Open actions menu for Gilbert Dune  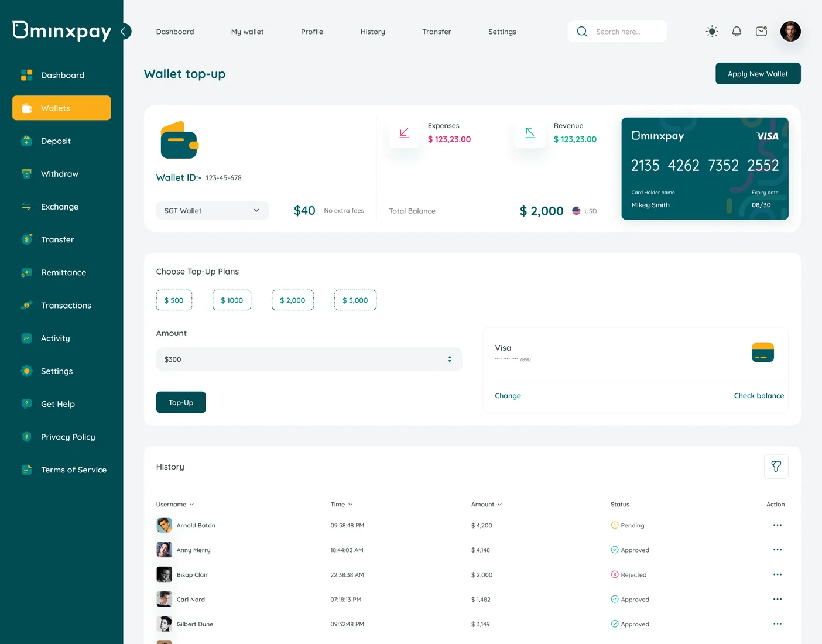778,624
